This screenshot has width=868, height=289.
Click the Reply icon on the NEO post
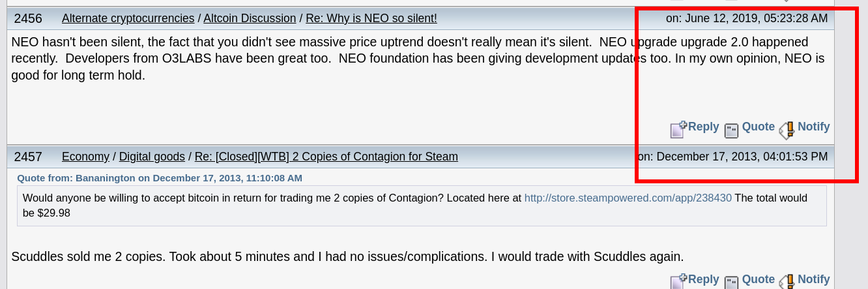pos(679,129)
